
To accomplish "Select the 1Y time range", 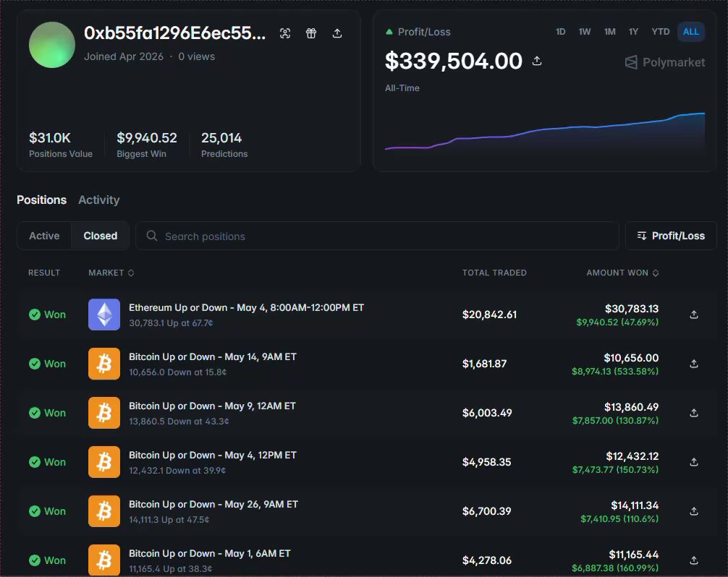I will pos(633,32).
